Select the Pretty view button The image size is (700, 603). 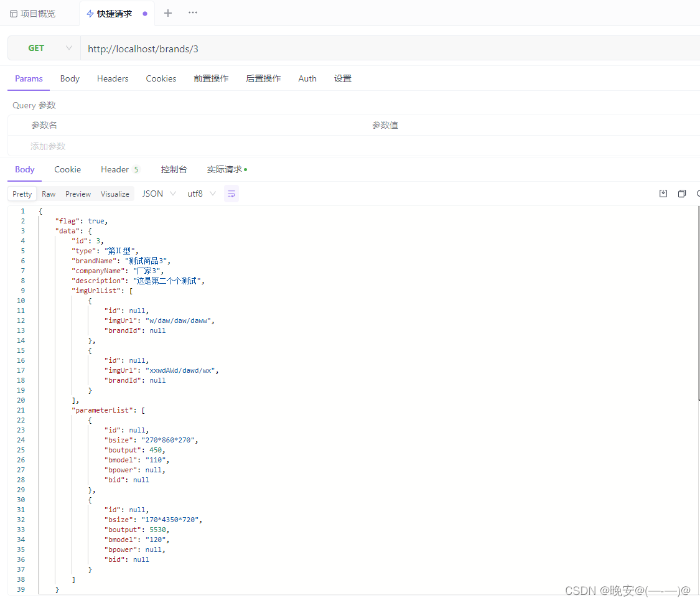tap(22, 194)
